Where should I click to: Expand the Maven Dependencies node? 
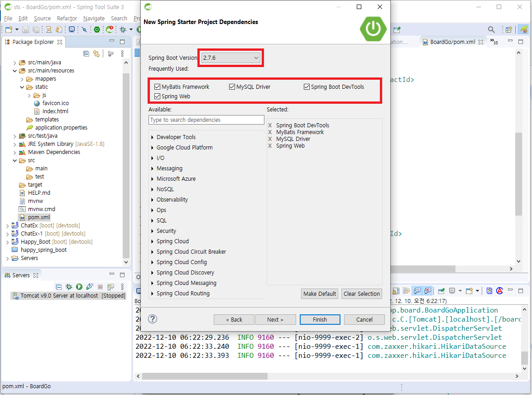coord(14,152)
